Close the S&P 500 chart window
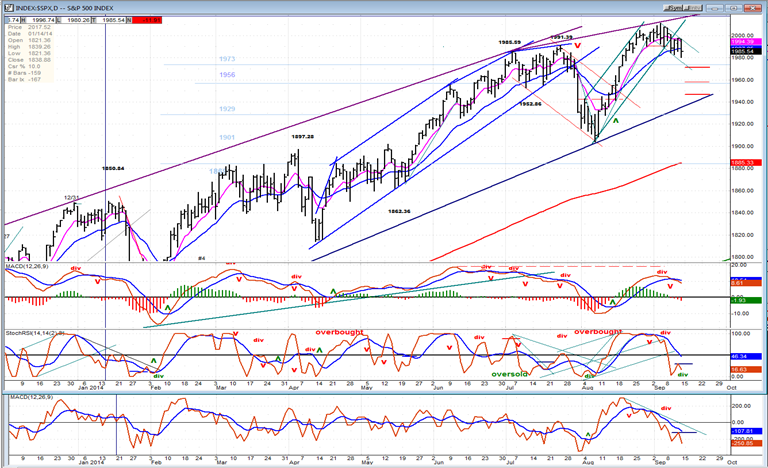This screenshot has width=768, height=468. point(752,8)
